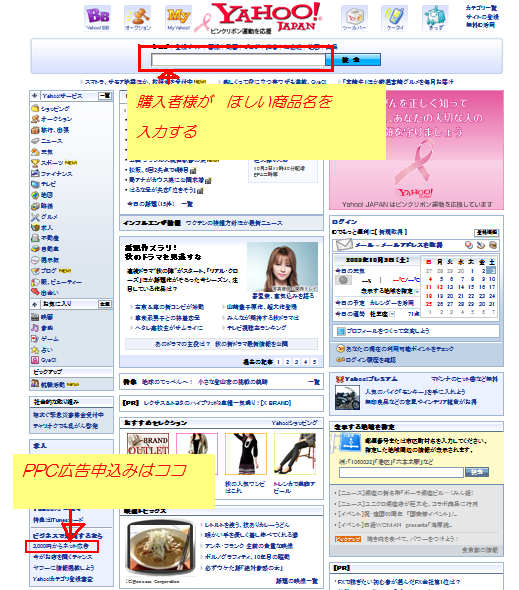Click the Login (ログイン) heading link
Screen dimensions: 519x590
coord(344,222)
